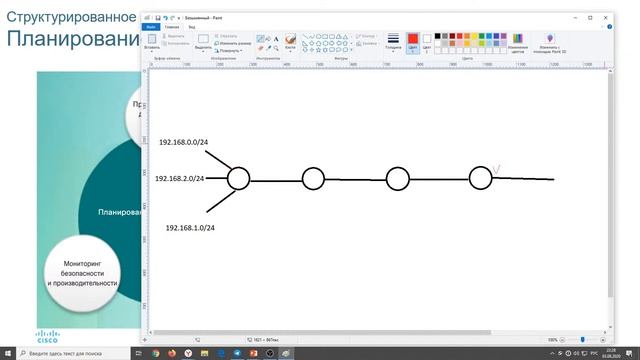
Task: Click the zoom in plus button
Action: pyautogui.click(x=603, y=340)
